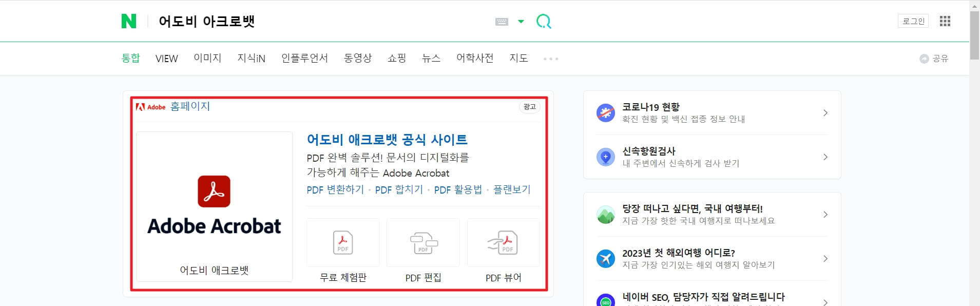Click the 코로나19 현황 icon
This screenshot has height=306, width=980.
(x=606, y=113)
